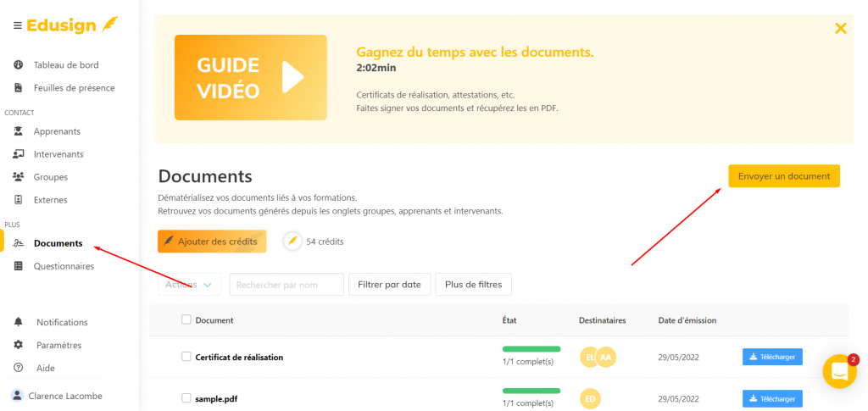Open the Intervenants section

[x=58, y=153]
